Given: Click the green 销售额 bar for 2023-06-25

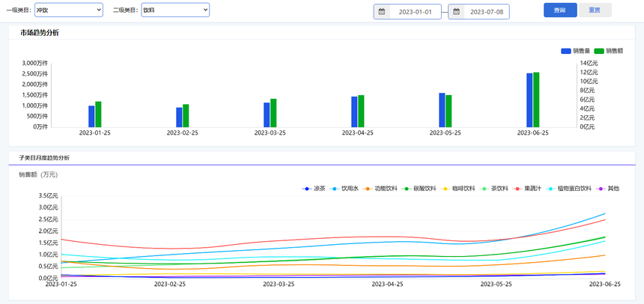Looking at the screenshot, I should point(536,100).
